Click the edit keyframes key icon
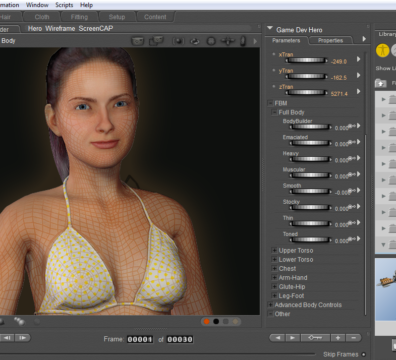 click(315, 338)
